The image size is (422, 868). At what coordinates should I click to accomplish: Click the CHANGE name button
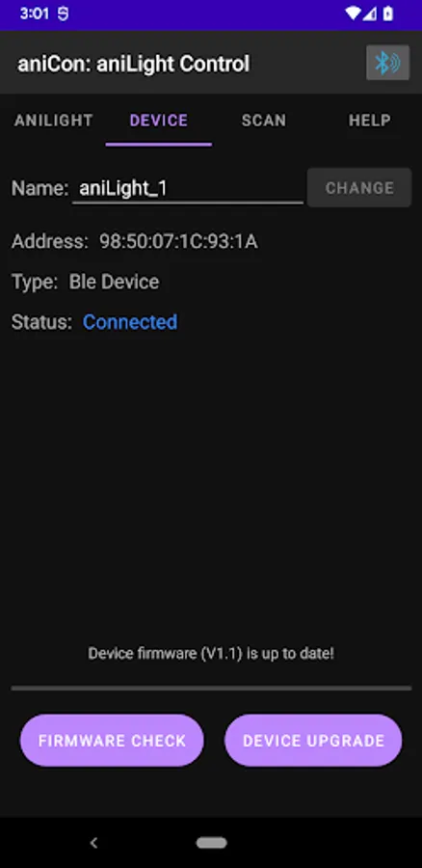(359, 188)
